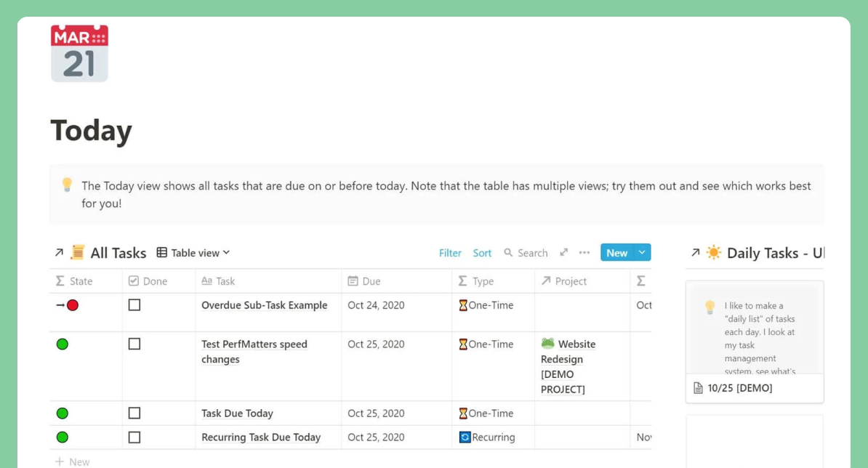
Task: Open the Test PerfMatters speed changes task
Action: pyautogui.click(x=254, y=351)
